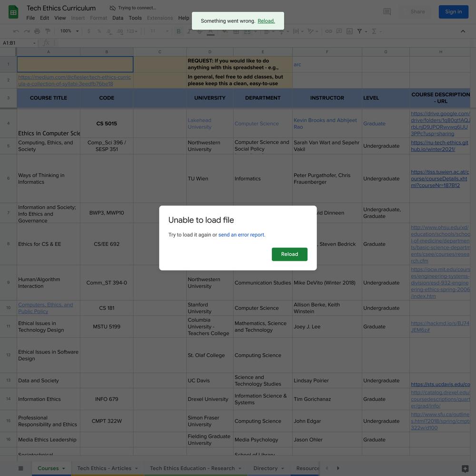The image size is (476, 476).
Task: Open the text wrapping dropdown
Action: click(x=298, y=31)
